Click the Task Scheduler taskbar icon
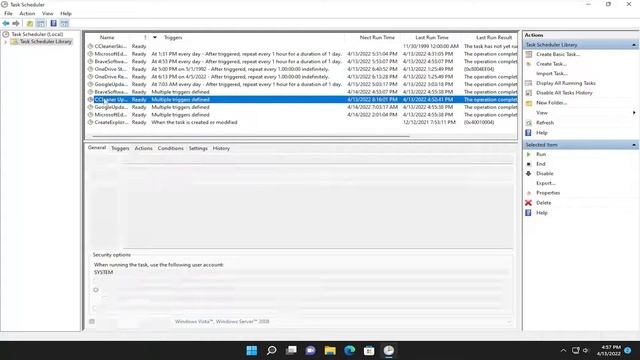 [389, 351]
